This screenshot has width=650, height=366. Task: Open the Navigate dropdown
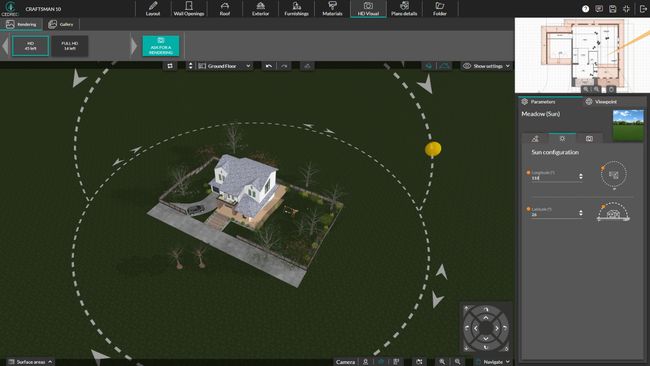(493, 362)
